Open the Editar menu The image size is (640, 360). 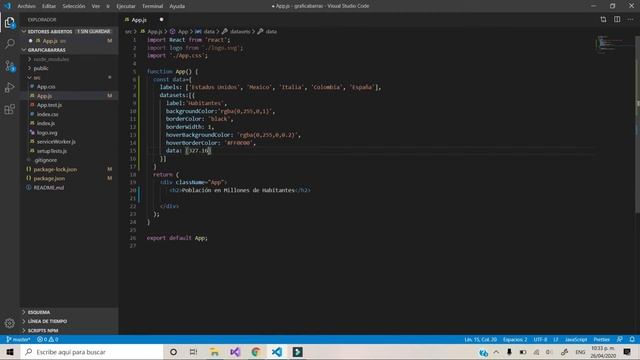(49, 6)
